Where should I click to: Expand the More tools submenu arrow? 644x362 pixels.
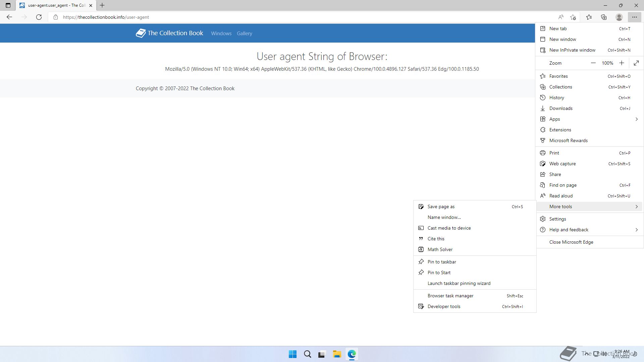pos(636,206)
